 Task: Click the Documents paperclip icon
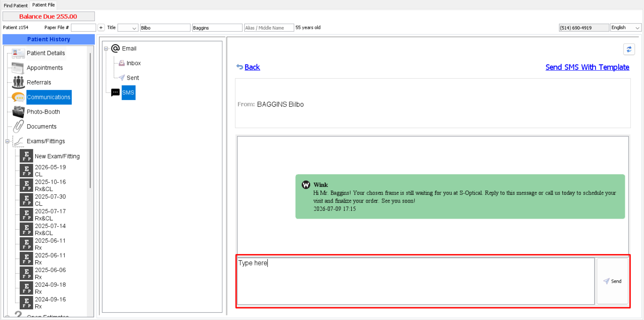18,126
